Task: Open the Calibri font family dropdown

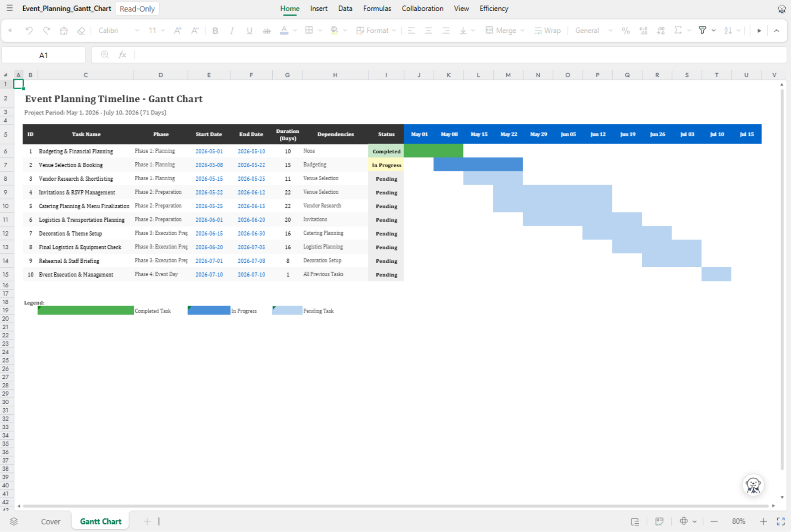Action: pyautogui.click(x=119, y=30)
